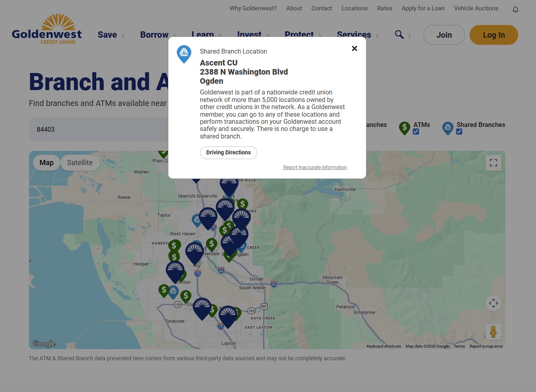536x392 pixels.
Task: Expand the Borrow navigation dropdown
Action: tap(154, 35)
